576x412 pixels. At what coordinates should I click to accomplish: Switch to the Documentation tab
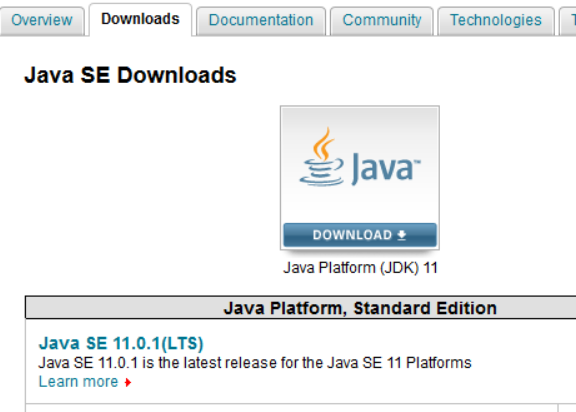point(261,20)
